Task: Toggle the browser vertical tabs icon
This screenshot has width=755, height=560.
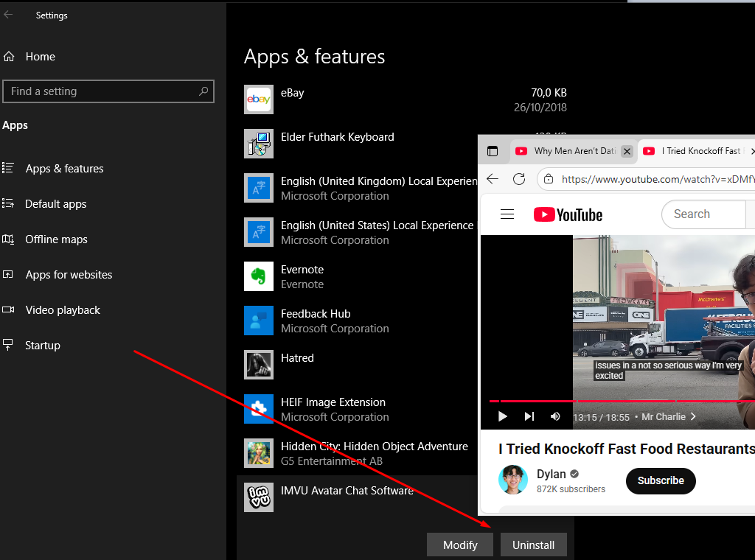Action: (493, 151)
